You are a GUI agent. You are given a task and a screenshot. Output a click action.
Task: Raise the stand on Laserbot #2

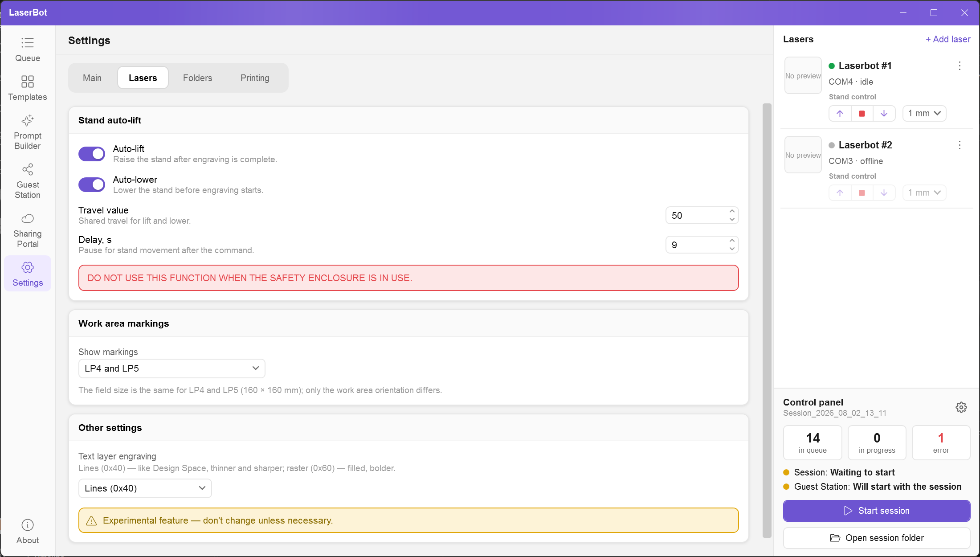pyautogui.click(x=840, y=193)
